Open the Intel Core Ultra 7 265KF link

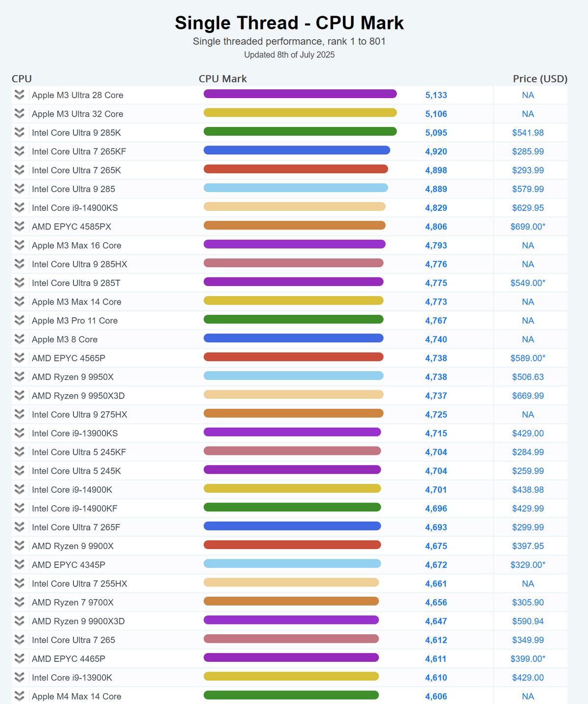pyautogui.click(x=79, y=151)
